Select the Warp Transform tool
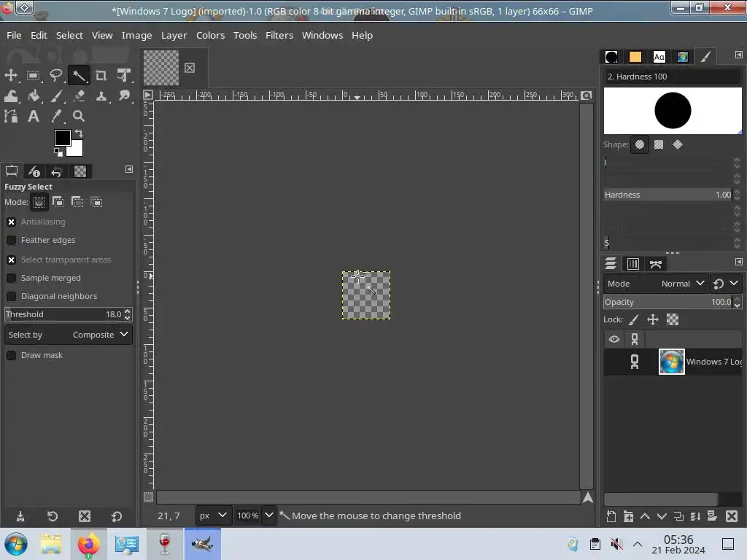The image size is (747, 560). point(10,96)
